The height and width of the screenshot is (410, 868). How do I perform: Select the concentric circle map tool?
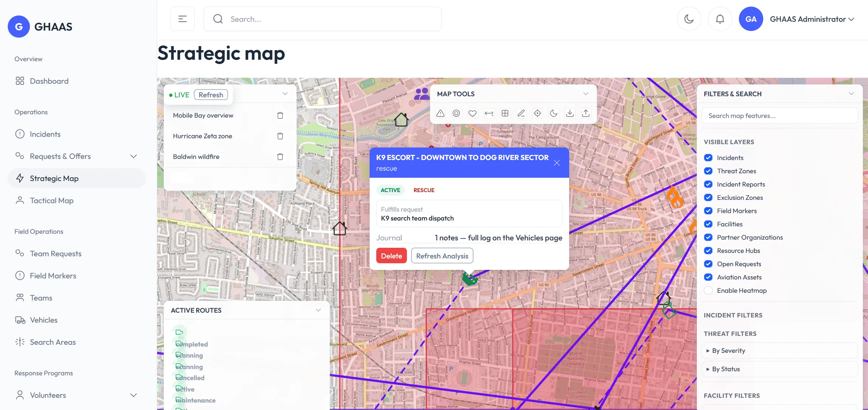coord(456,113)
